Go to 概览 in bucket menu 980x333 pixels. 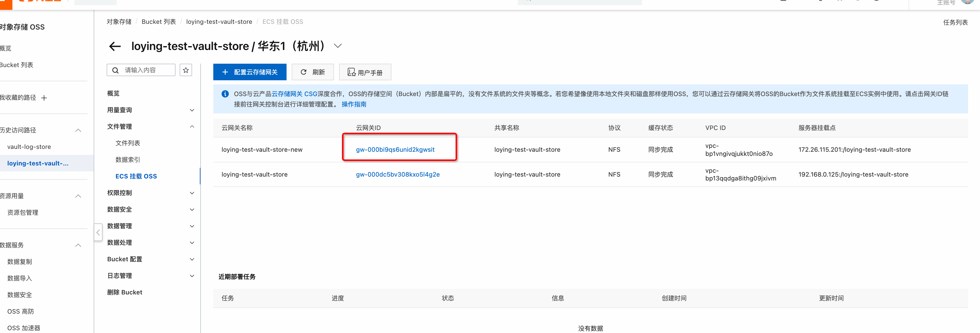[x=113, y=93]
